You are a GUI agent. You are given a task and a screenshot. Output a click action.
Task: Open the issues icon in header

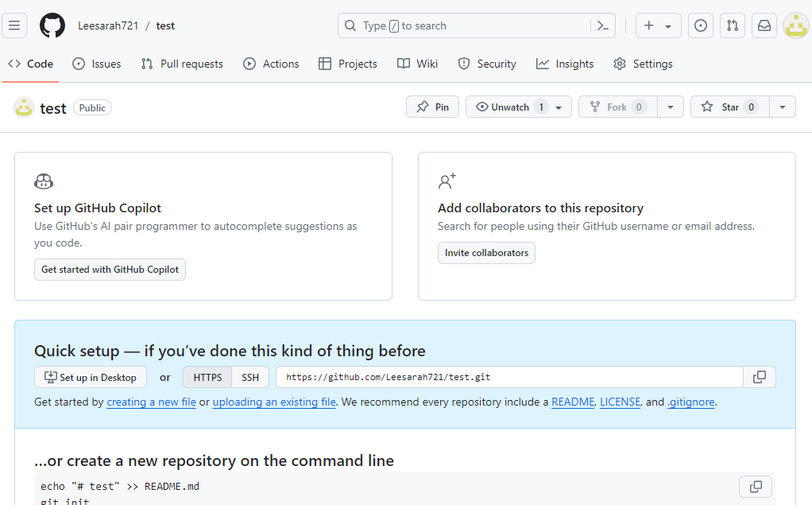701,25
